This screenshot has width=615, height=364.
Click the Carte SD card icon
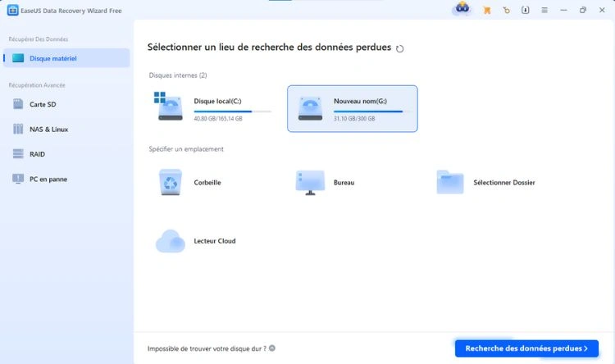[x=18, y=104]
